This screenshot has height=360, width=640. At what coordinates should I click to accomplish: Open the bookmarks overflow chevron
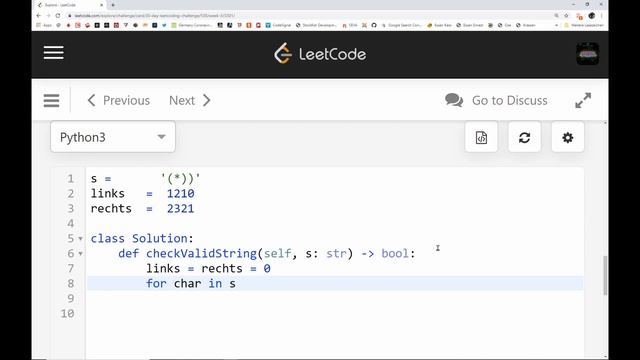(x=556, y=25)
